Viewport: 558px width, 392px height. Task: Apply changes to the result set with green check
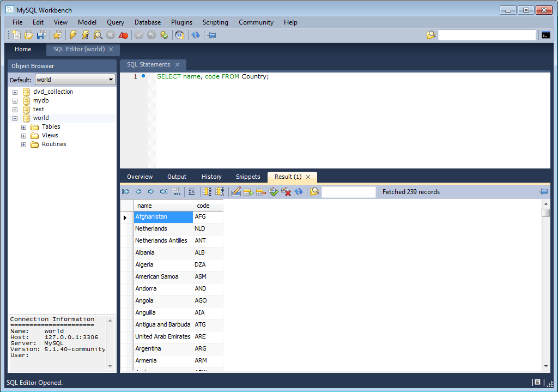point(273,191)
